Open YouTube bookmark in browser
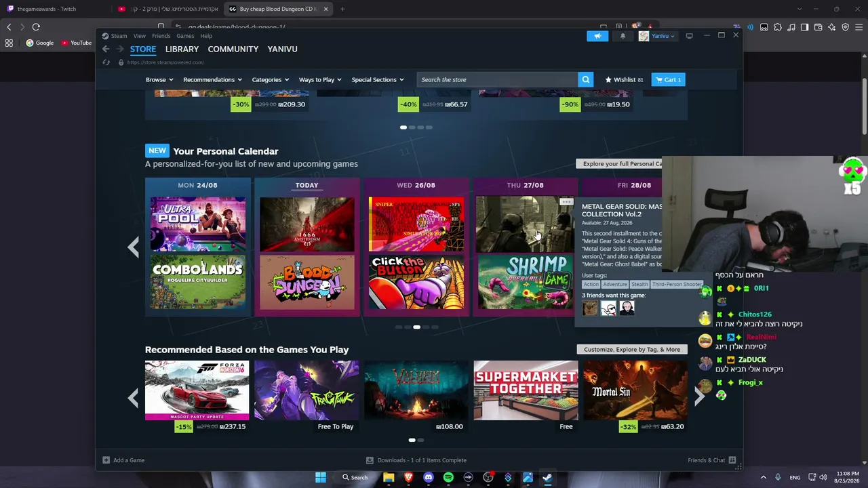868x488 pixels. point(76,43)
